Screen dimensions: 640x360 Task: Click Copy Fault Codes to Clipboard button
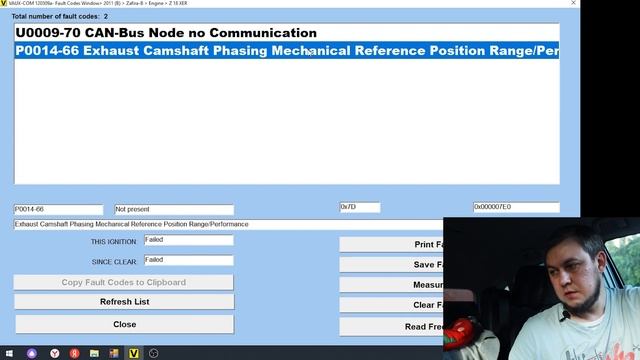pos(124,282)
